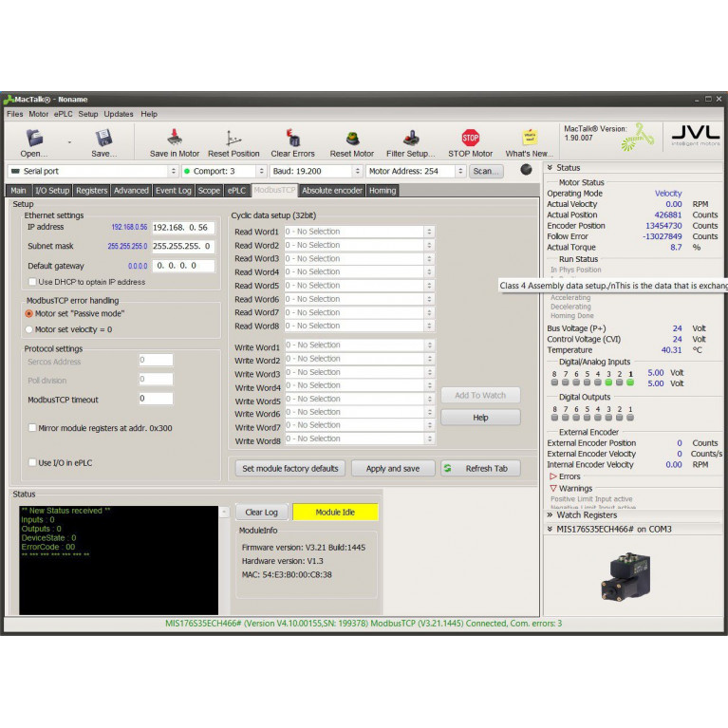Click the motor thumbnail image

626,576
